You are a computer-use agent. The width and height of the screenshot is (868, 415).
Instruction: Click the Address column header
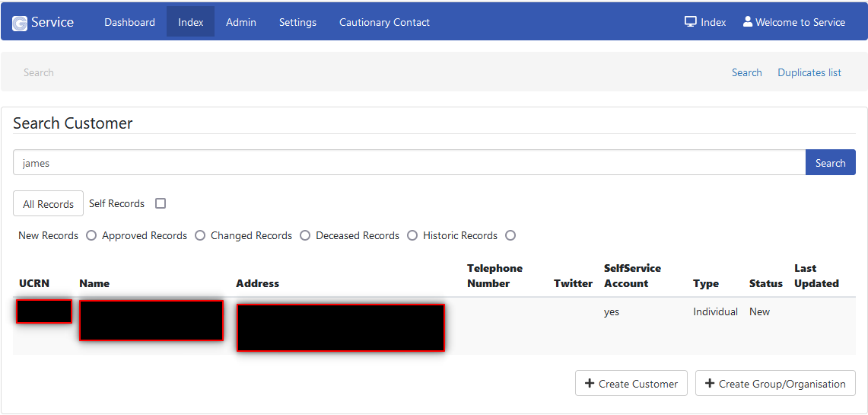[257, 283]
